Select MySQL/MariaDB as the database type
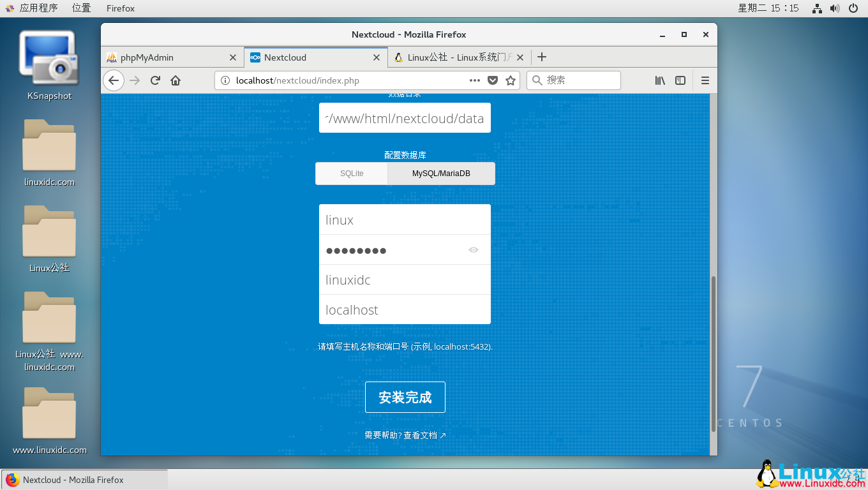 pos(440,173)
